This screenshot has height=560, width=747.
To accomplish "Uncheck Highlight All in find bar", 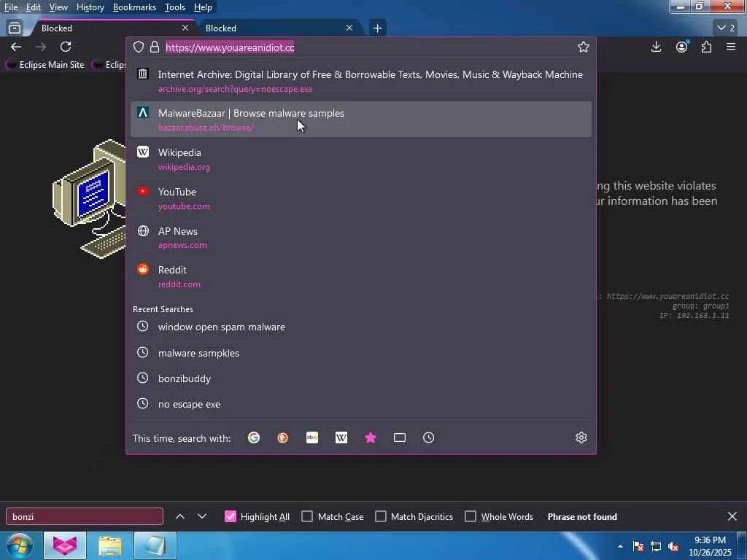I will click(230, 517).
